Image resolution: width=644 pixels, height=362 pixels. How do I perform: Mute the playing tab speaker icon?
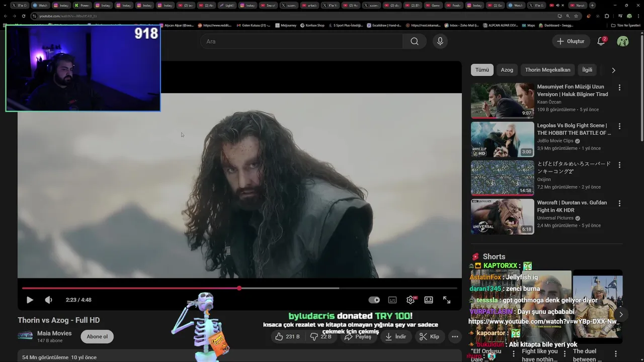pyautogui.click(x=557, y=6)
